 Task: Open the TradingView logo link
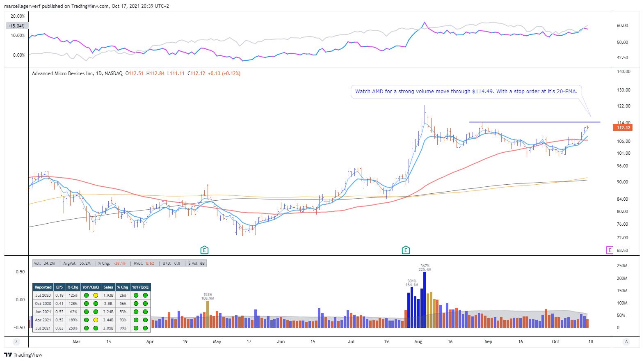(x=23, y=355)
